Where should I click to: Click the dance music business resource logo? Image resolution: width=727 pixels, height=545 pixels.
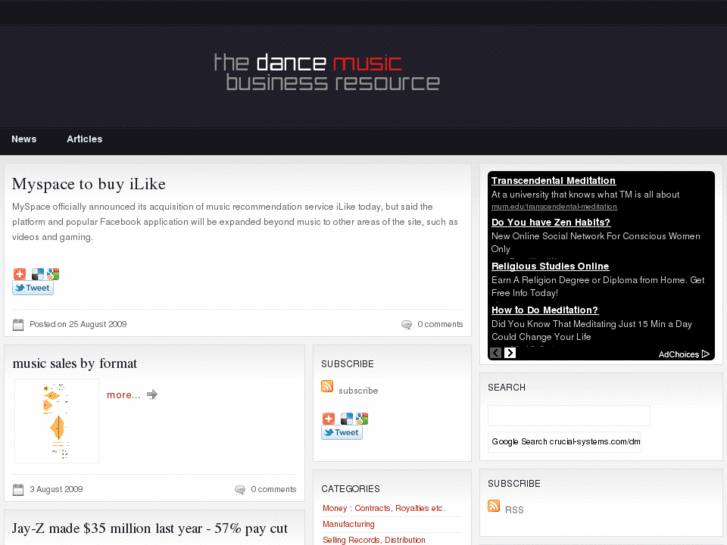click(327, 72)
